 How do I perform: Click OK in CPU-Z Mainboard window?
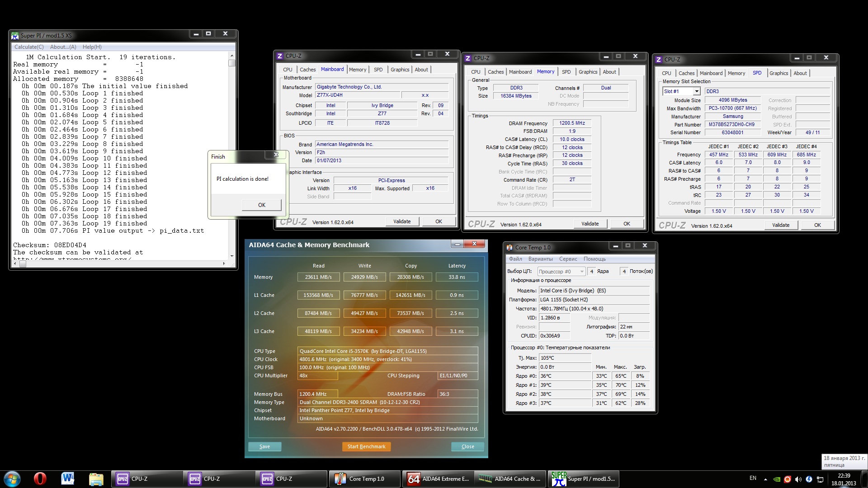pos(439,221)
